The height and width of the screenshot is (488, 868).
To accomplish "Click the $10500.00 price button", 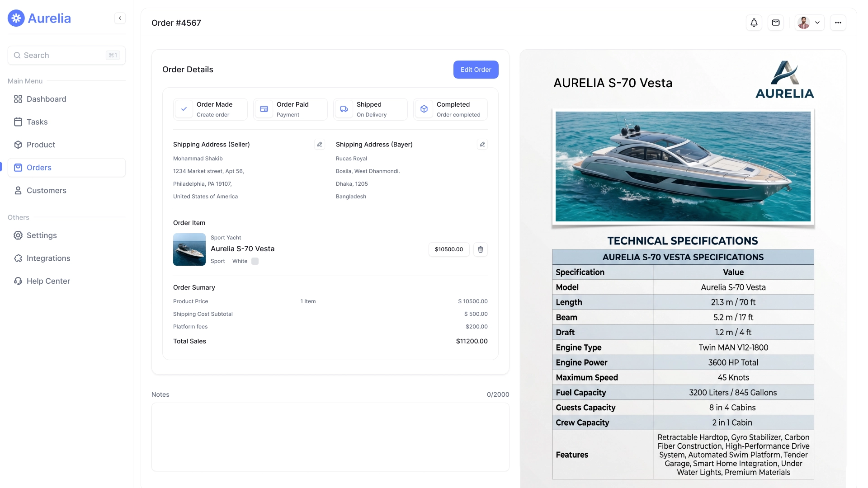I will pyautogui.click(x=448, y=249).
